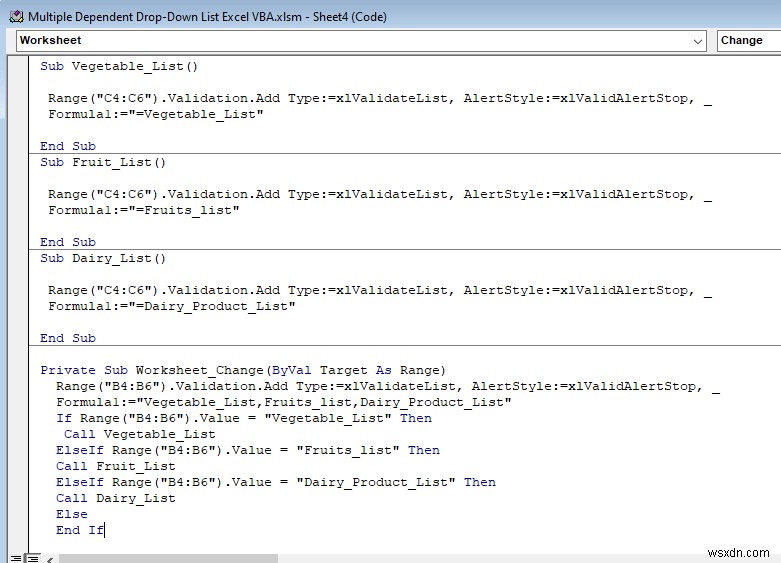
Task: Click 'End Sub' line above Sub Dairy_List
Action: click(x=68, y=242)
